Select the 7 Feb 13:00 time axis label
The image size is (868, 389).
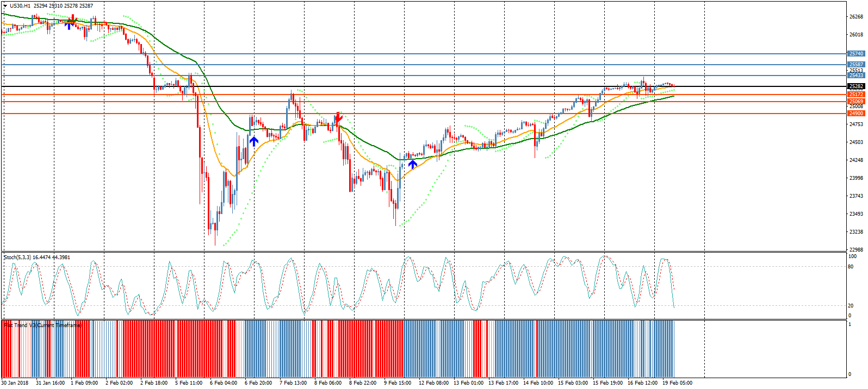point(293,383)
